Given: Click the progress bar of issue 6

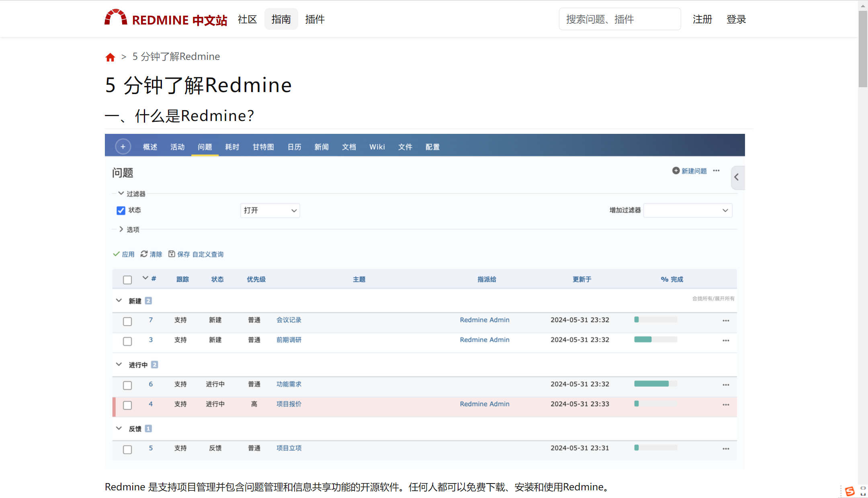Looking at the screenshot, I should (x=655, y=384).
